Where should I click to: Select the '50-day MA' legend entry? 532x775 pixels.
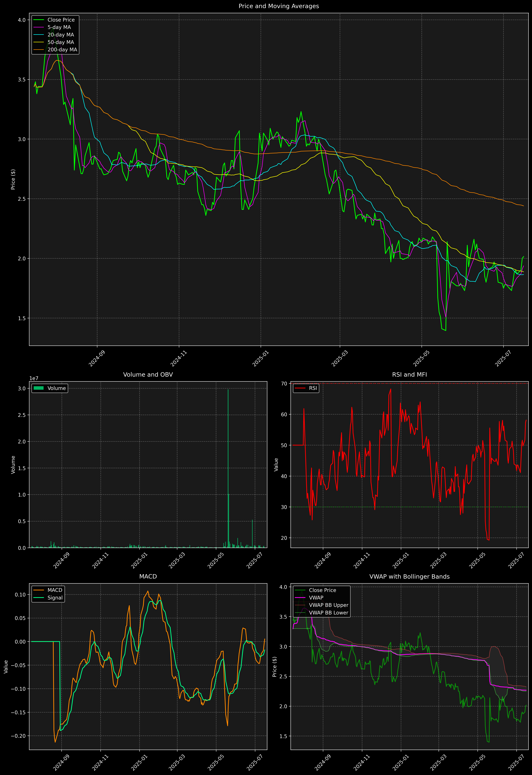pyautogui.click(x=61, y=42)
